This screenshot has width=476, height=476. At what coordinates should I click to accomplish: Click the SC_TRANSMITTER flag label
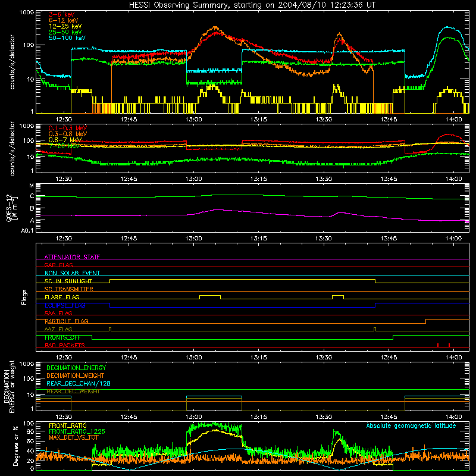tap(69, 289)
